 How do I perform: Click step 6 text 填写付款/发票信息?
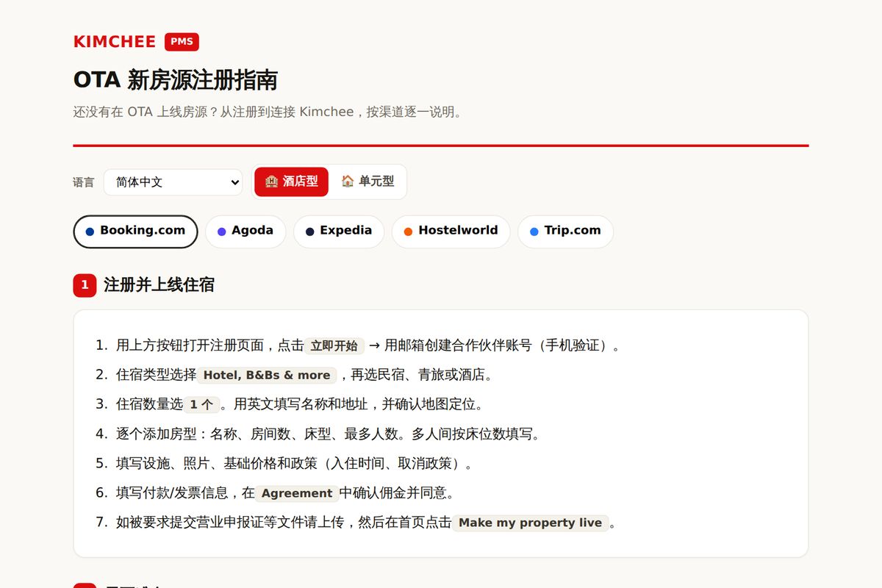pyautogui.click(x=172, y=493)
